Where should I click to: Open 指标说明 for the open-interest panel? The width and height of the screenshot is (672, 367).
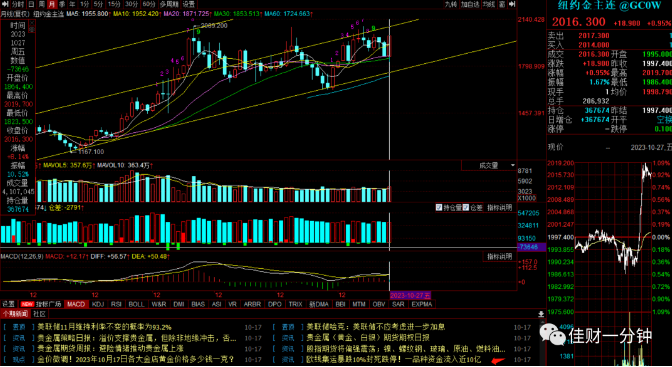click(500, 208)
